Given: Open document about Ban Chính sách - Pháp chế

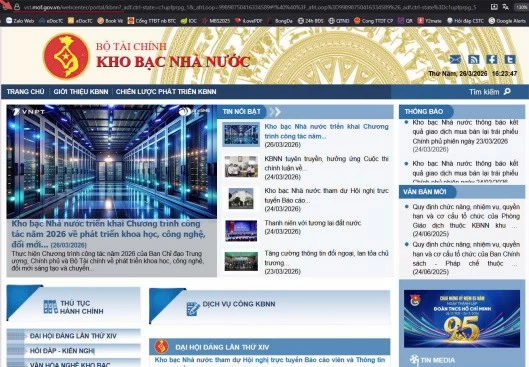Looking at the screenshot, I should click(x=466, y=254).
